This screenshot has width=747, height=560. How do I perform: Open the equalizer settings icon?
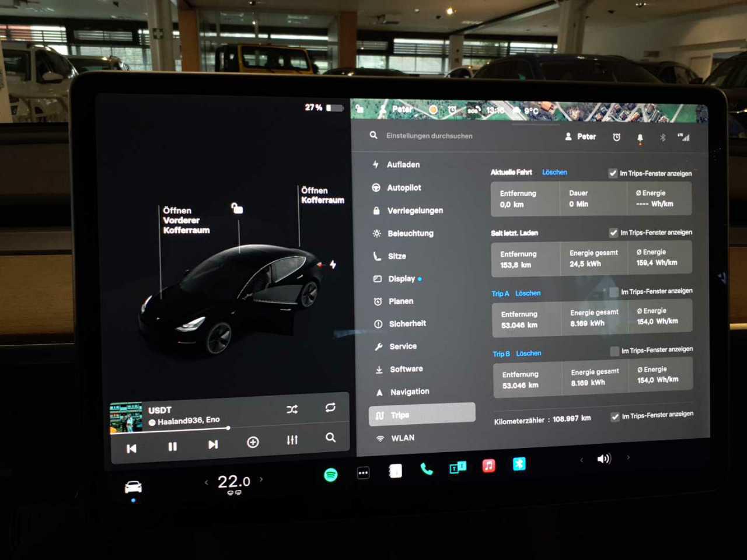click(x=292, y=440)
